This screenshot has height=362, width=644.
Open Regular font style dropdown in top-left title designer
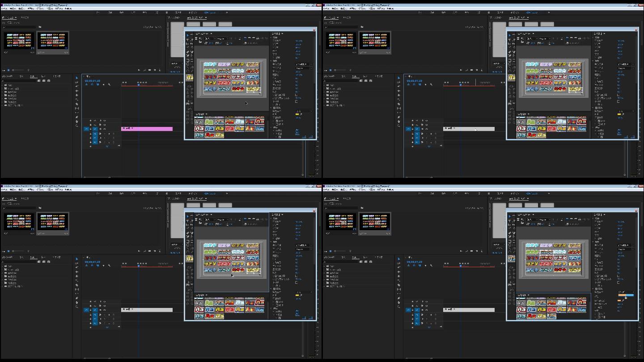[222, 39]
